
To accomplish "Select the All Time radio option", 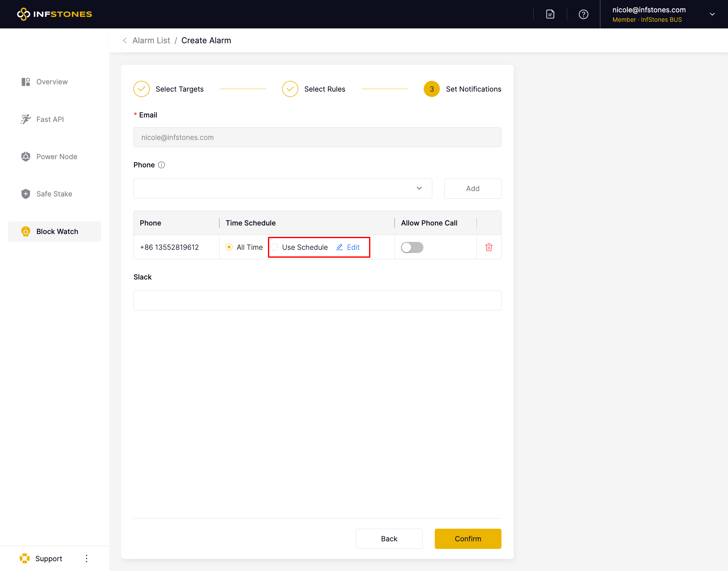I will [x=229, y=247].
